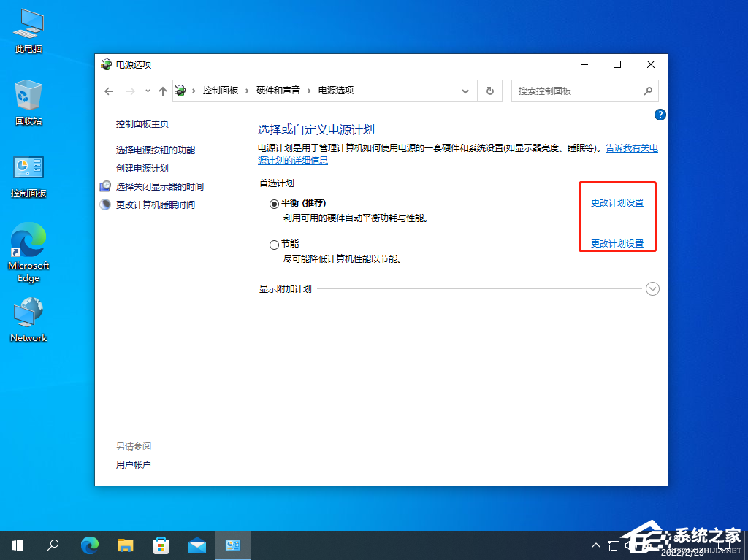Open Edge from the taskbar
Viewport: 748px width, 560px height.
[x=89, y=545]
